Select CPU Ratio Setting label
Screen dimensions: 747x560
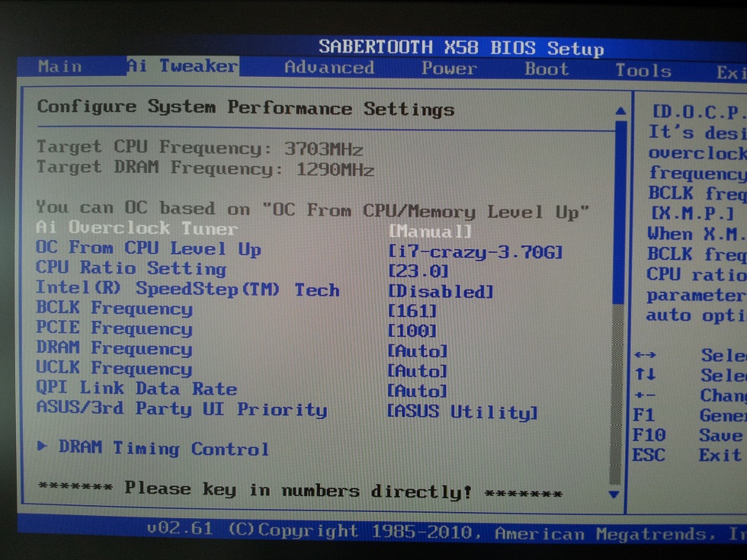click(x=131, y=267)
